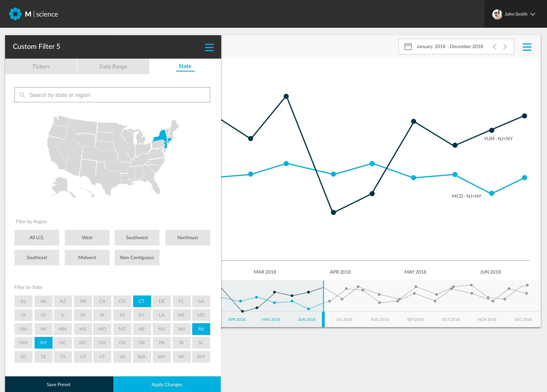The width and height of the screenshot is (547, 392).
Task: Toggle the PA state filter
Action: click(x=162, y=343)
